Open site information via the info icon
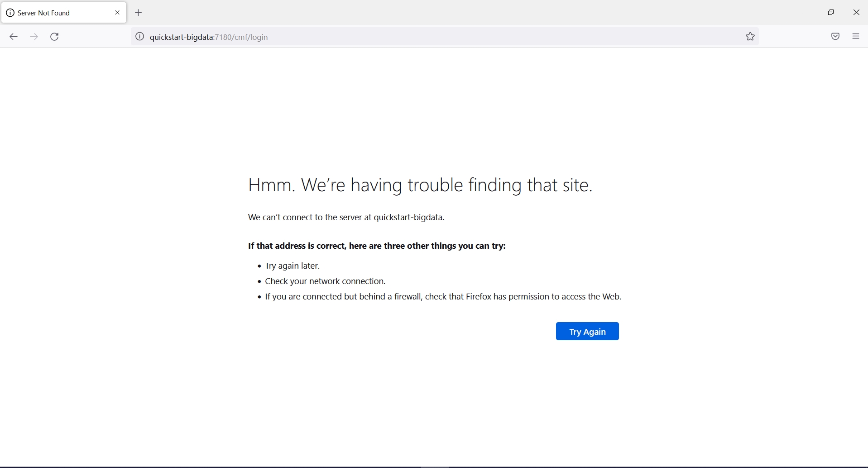Image resolution: width=868 pixels, height=468 pixels. 139,37
